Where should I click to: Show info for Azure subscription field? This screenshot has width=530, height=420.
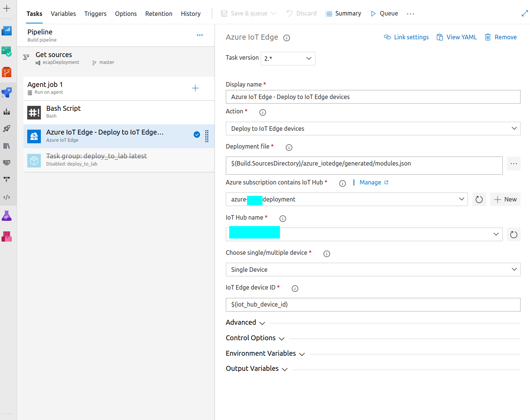pos(342,183)
